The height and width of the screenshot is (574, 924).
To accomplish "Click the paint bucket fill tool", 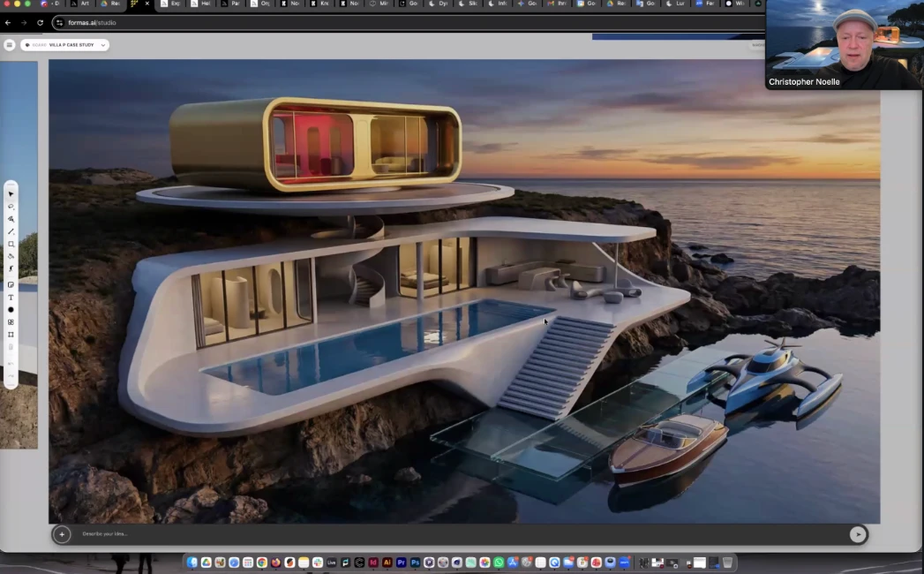I will point(11,256).
